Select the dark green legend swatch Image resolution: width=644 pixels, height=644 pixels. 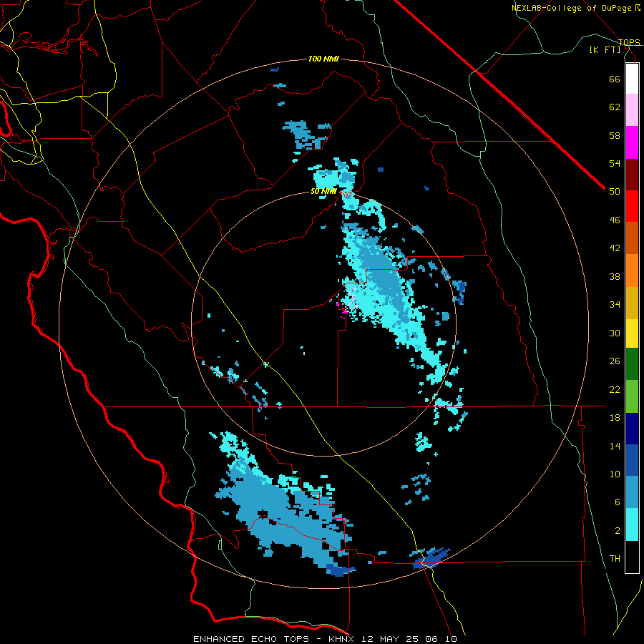pos(632,364)
